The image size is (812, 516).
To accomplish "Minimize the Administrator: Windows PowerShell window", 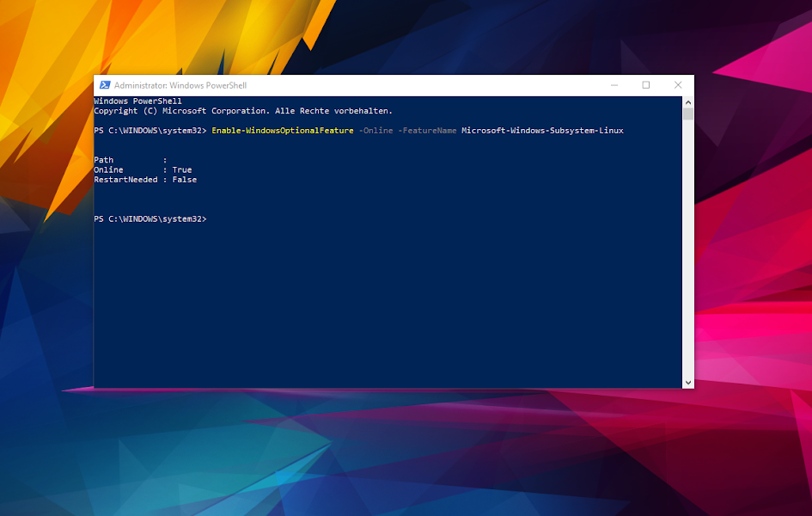I will 614,85.
